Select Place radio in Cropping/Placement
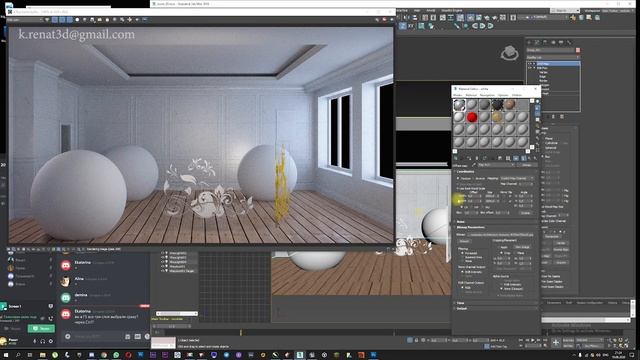Screen dimensions: 640x360 tap(515, 253)
